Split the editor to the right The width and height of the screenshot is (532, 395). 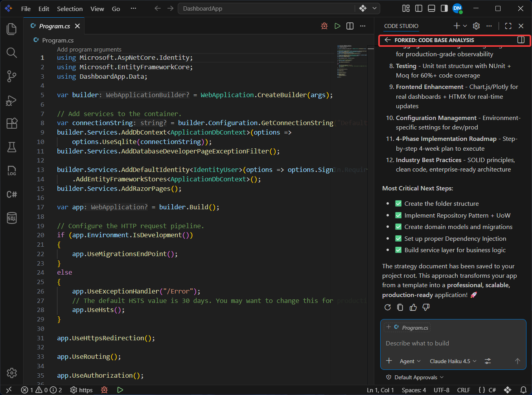[350, 26]
